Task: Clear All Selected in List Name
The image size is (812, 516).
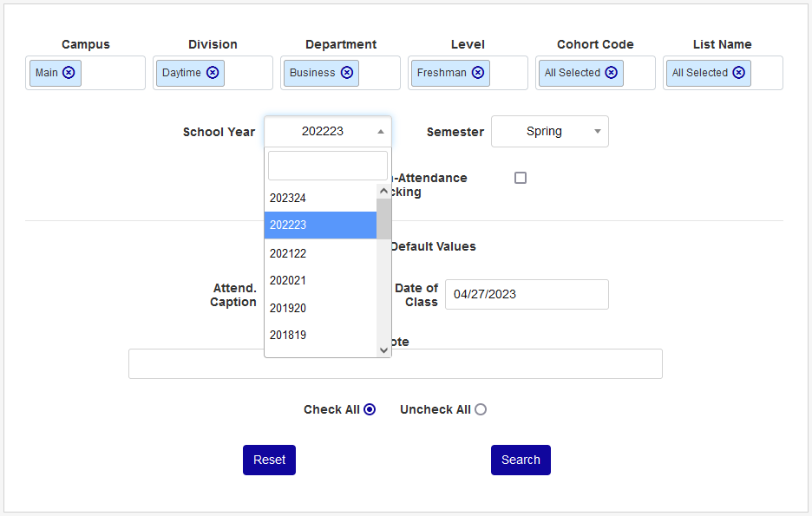Action: pyautogui.click(x=739, y=73)
